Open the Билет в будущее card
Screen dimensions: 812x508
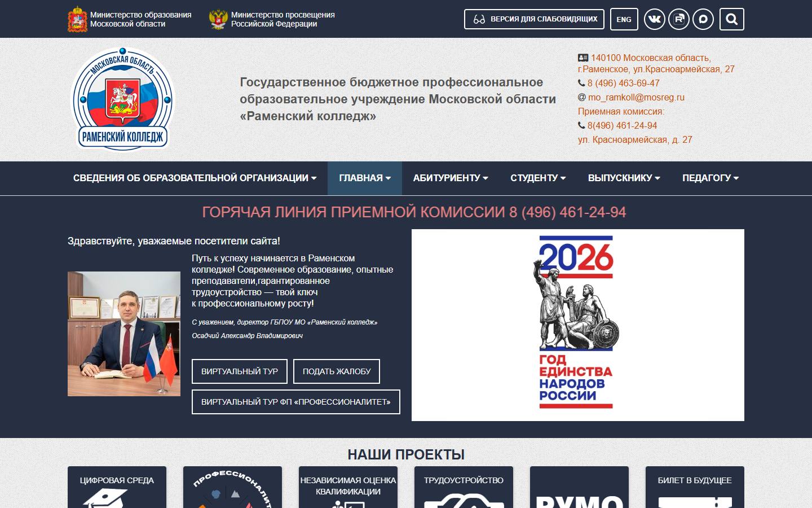pyautogui.click(x=695, y=487)
